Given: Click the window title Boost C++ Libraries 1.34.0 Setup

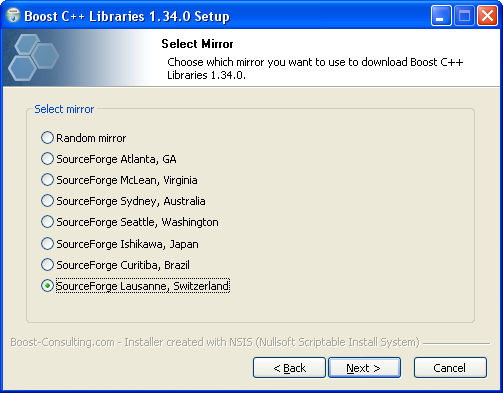Looking at the screenshot, I should point(127,16).
